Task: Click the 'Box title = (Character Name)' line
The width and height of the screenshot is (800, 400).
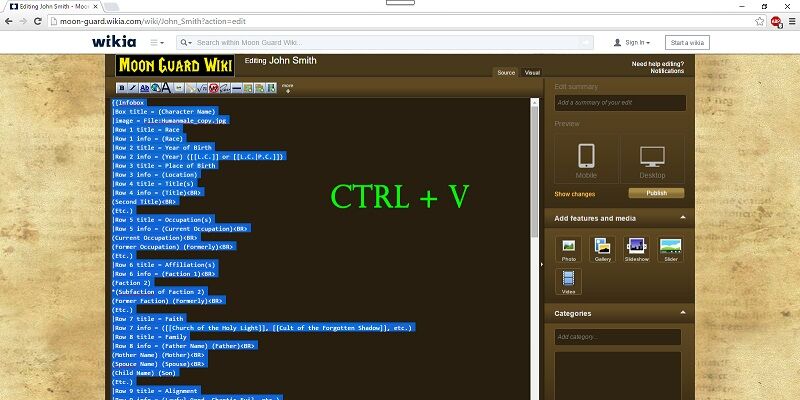Action: [165, 111]
